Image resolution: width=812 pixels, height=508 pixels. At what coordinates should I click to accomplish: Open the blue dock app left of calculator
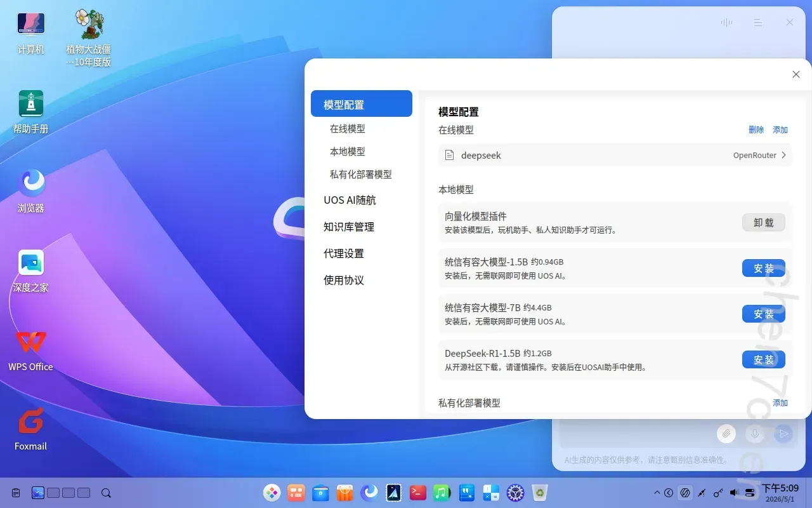(467, 493)
